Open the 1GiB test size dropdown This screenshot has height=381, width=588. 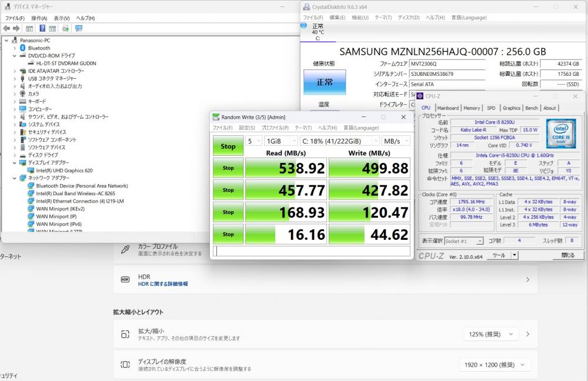(281, 141)
